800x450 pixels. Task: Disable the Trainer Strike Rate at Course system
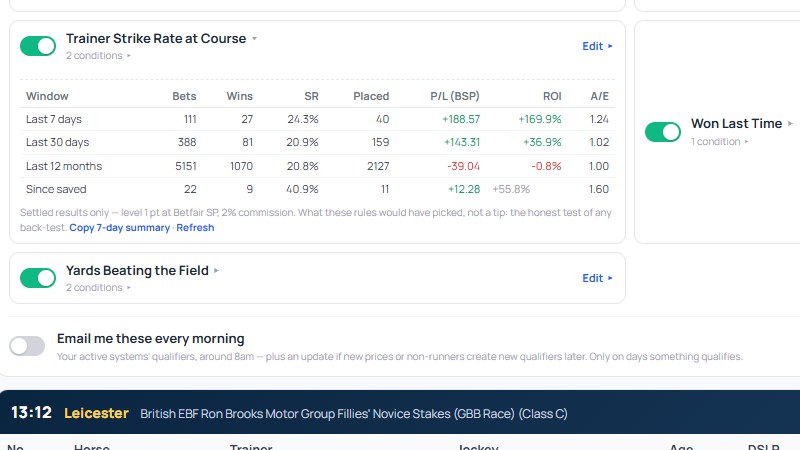(38, 46)
